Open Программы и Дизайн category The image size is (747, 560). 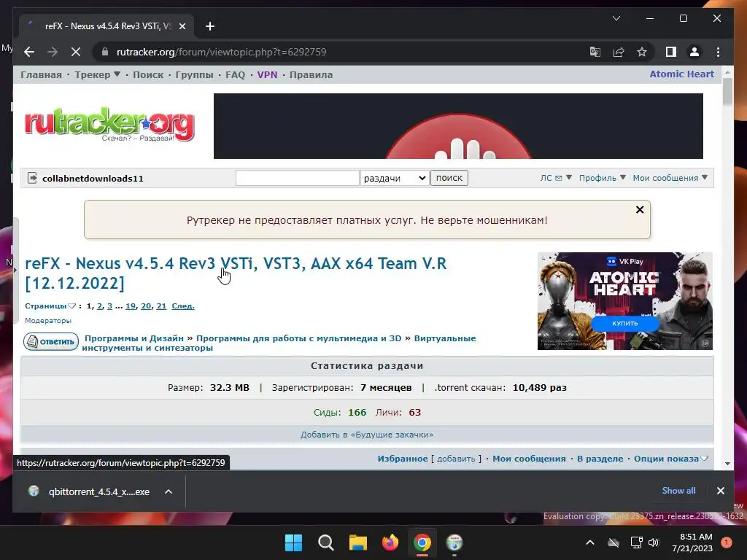tap(134, 338)
